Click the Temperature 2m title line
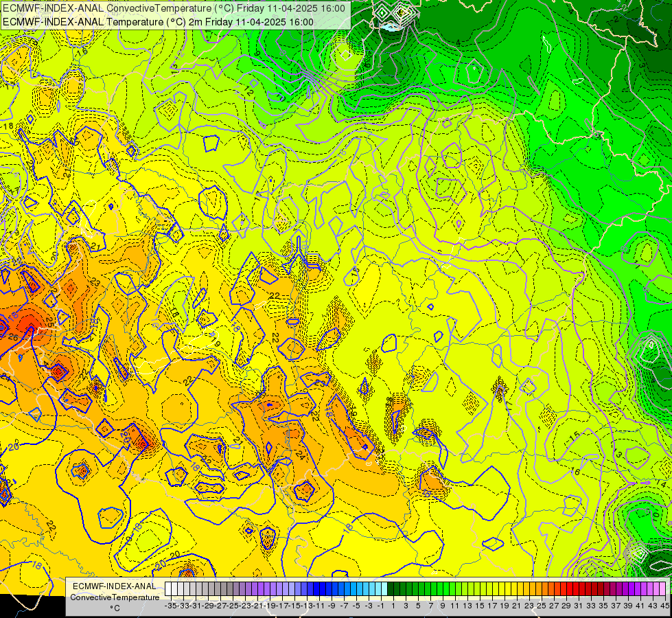This screenshot has height=618, width=672. pyautogui.click(x=158, y=22)
